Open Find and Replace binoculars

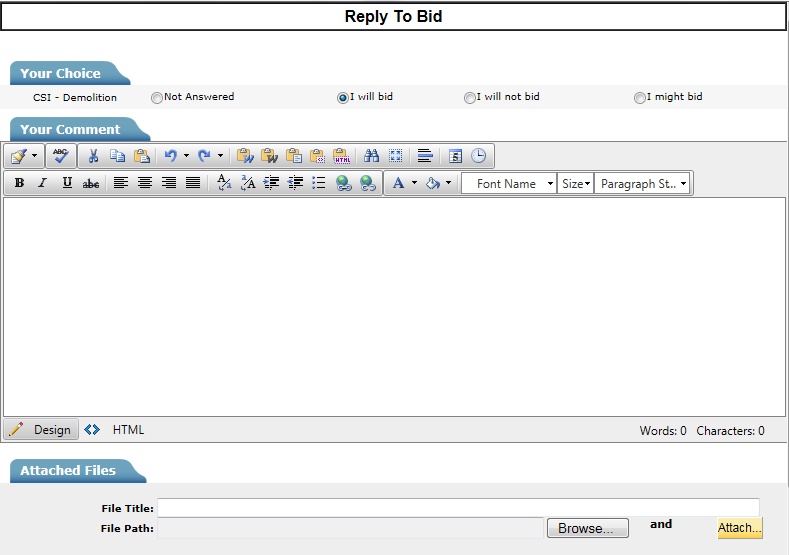371,156
